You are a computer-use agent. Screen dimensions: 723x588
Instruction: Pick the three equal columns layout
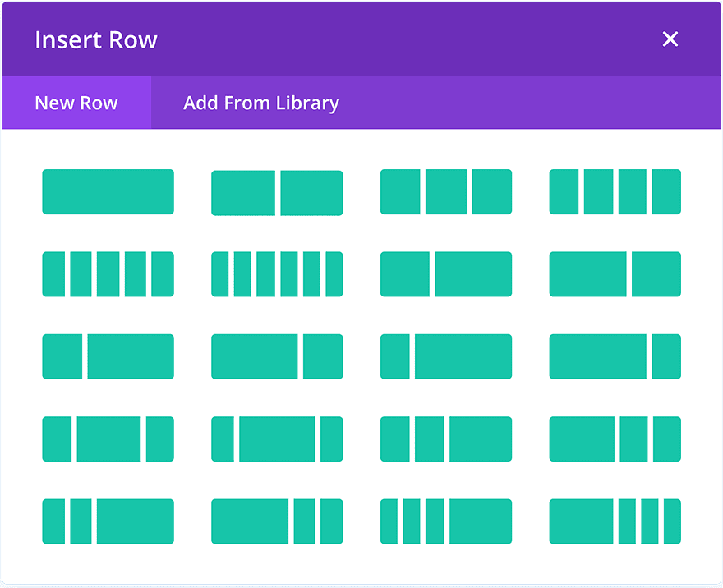(446, 192)
